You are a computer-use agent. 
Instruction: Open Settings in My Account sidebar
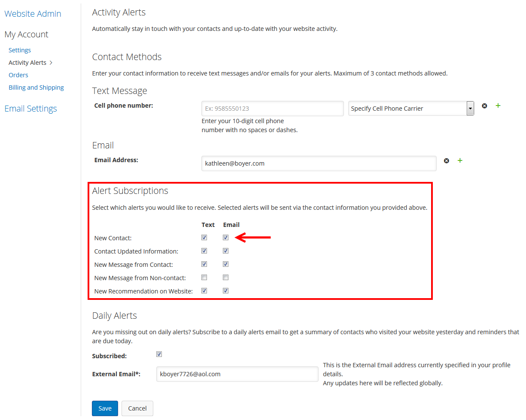20,50
